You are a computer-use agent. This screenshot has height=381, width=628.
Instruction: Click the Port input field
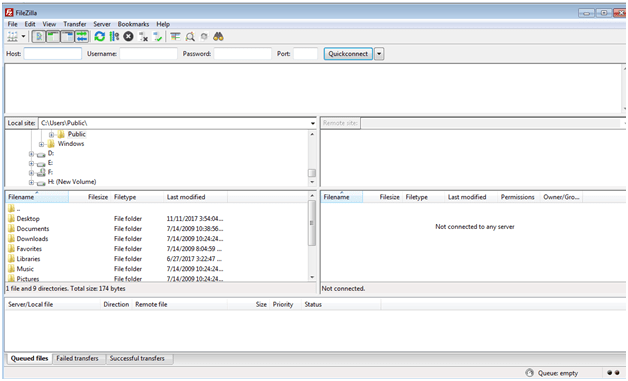pos(306,54)
